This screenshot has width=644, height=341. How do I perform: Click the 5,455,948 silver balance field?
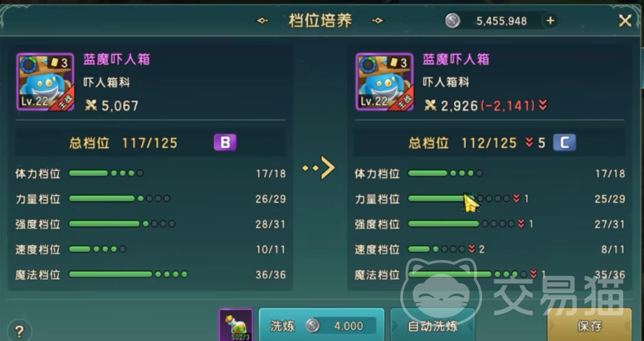click(501, 21)
